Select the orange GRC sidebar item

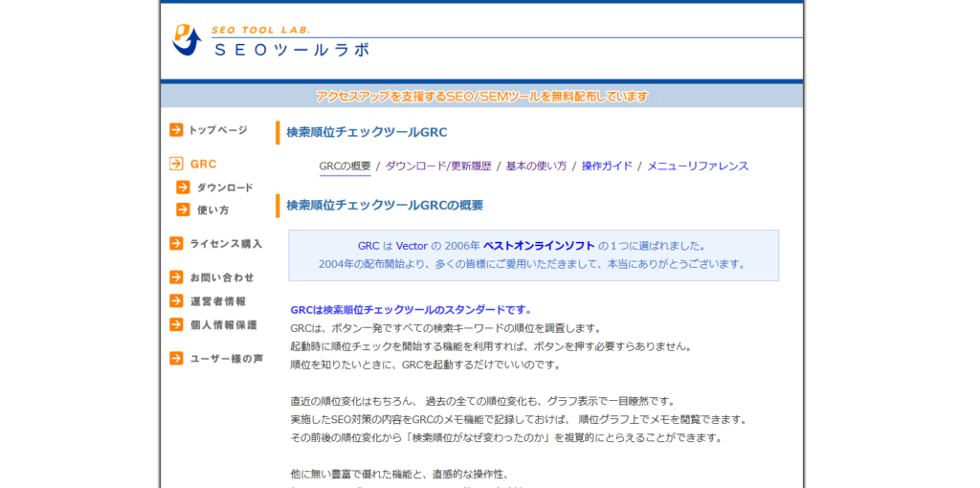[203, 164]
